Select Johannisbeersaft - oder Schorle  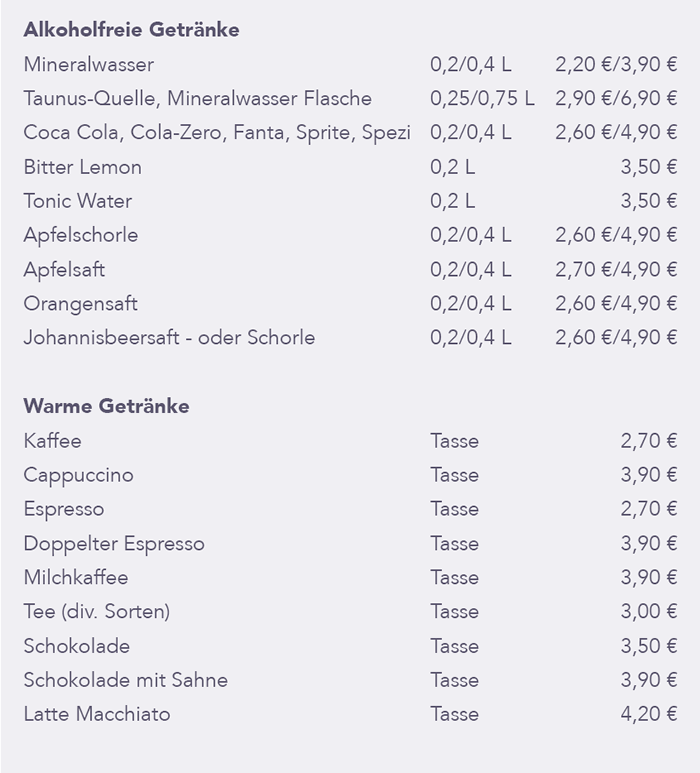click(x=169, y=337)
